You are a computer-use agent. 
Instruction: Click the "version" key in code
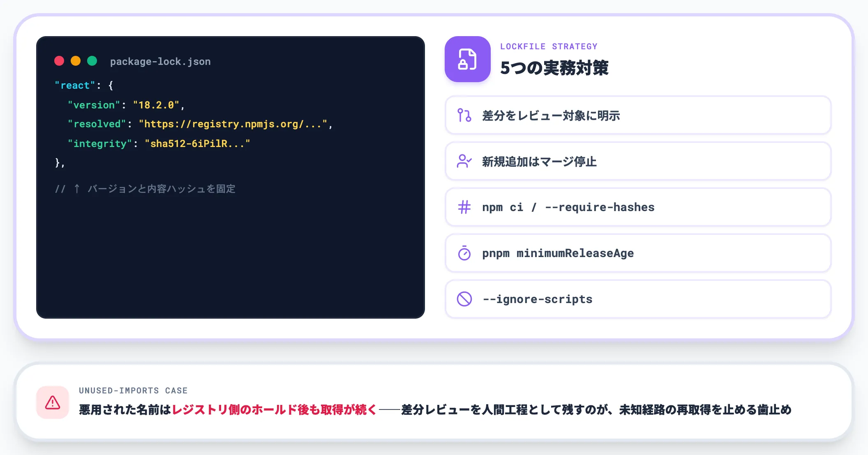(x=94, y=105)
